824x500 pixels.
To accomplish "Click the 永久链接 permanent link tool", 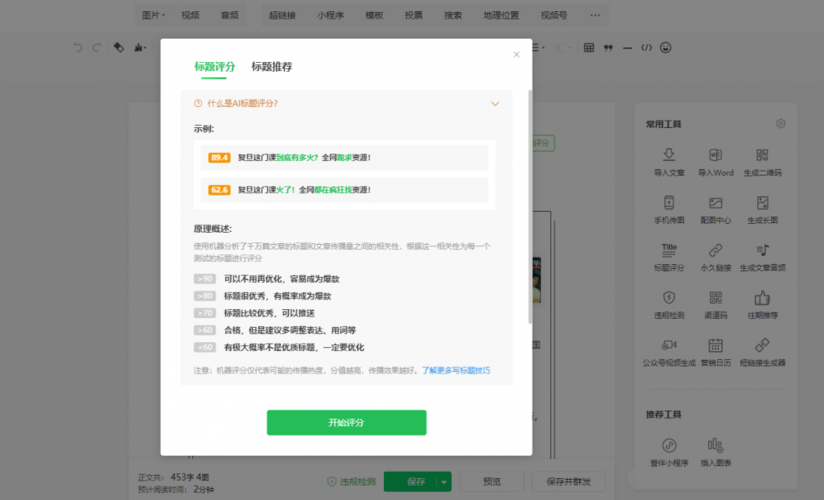I will [715, 257].
